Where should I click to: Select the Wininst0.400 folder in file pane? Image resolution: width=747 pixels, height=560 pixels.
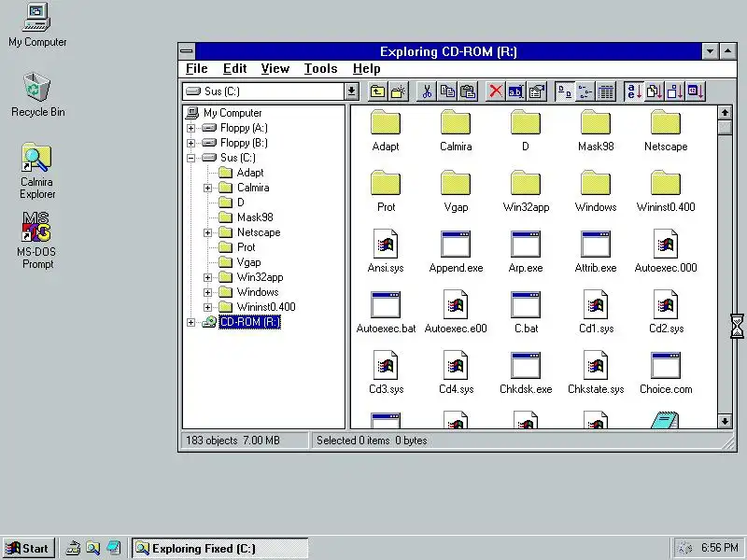[666, 191]
